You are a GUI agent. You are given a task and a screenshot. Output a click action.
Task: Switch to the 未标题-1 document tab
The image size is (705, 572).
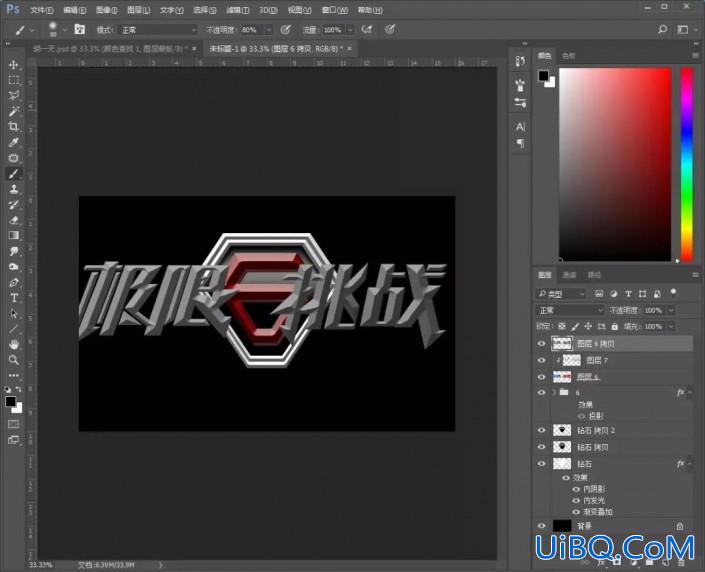tap(276, 49)
